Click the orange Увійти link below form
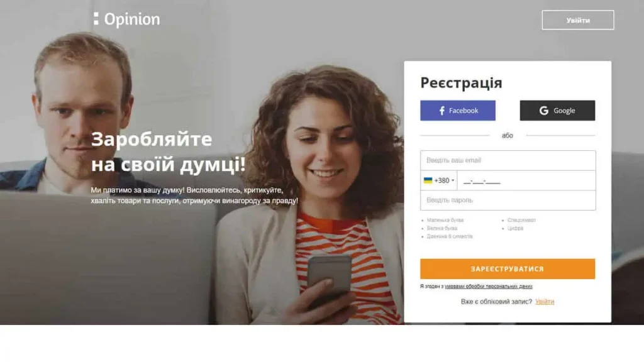Image resolution: width=644 pixels, height=362 pixels. [545, 302]
